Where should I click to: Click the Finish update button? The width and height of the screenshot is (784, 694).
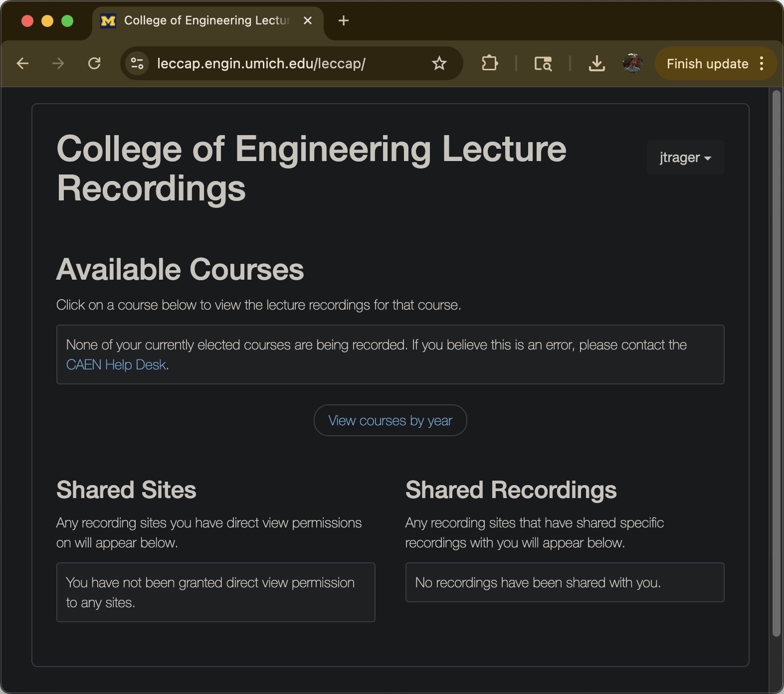[707, 64]
